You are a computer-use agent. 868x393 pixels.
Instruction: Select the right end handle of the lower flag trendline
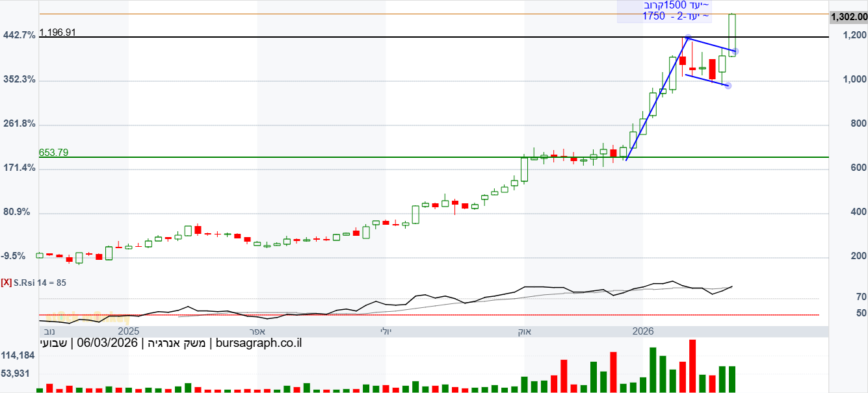728,86
